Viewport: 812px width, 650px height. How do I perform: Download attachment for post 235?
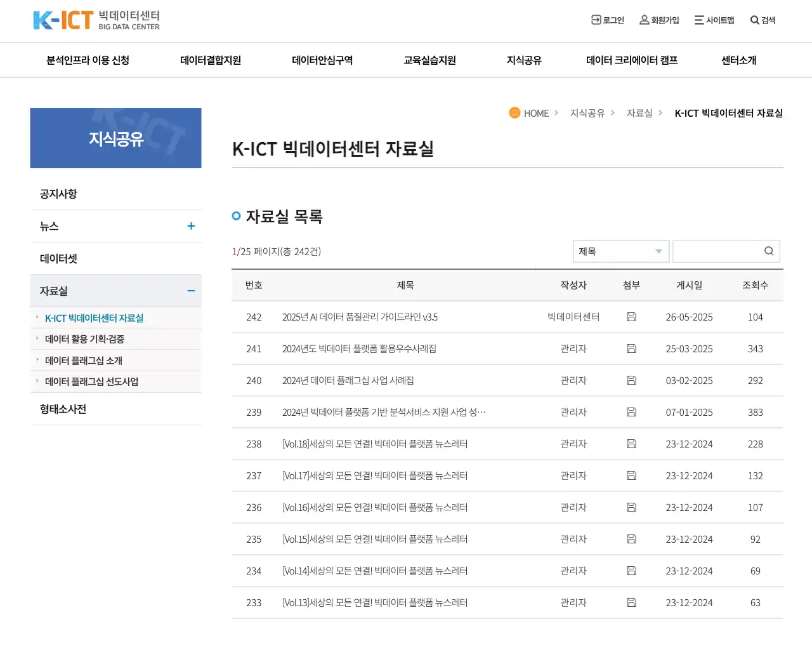(631, 539)
